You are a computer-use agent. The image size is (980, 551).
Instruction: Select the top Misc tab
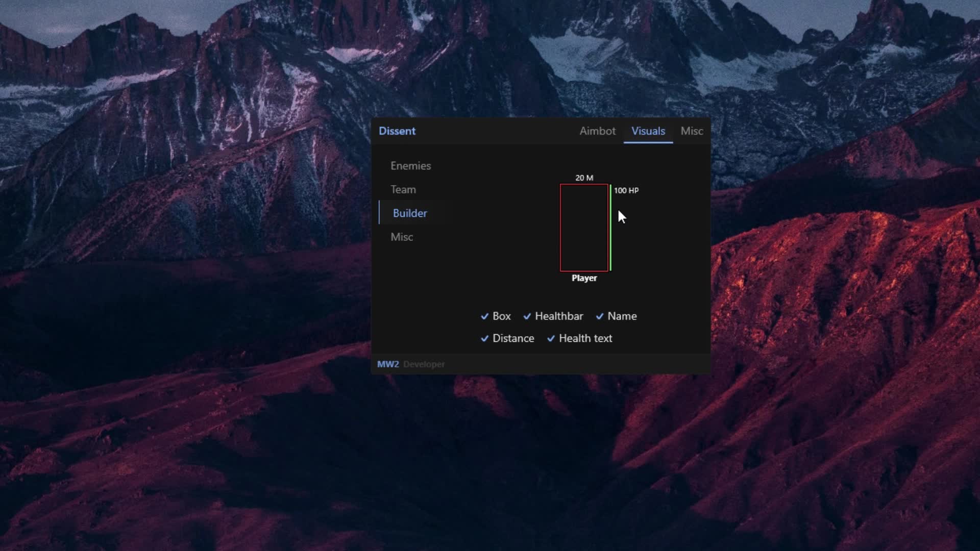691,131
